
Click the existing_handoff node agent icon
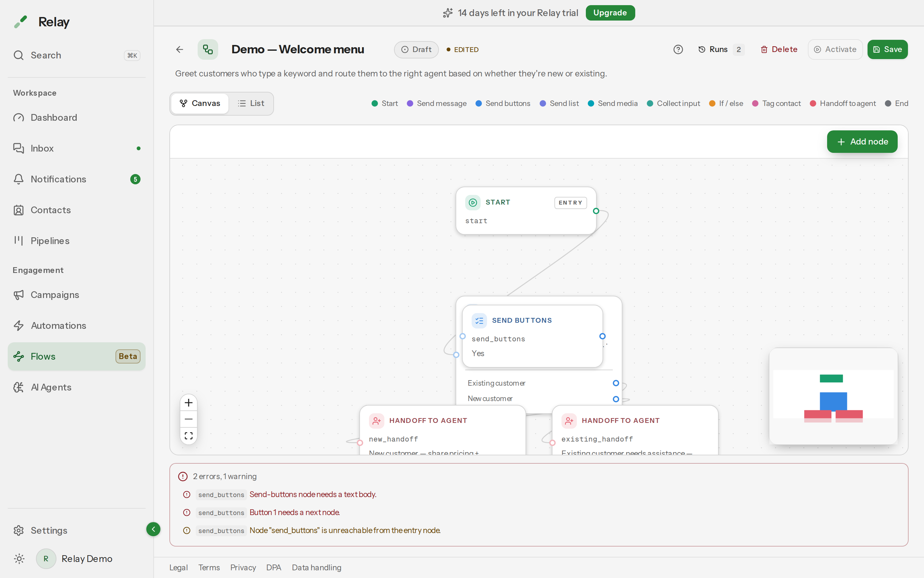coord(569,421)
